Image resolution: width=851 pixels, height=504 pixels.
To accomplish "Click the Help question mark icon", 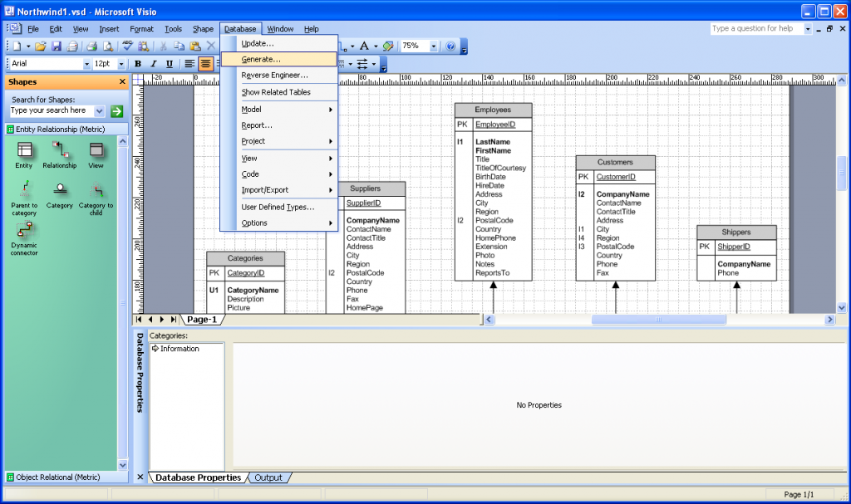I will coord(450,46).
